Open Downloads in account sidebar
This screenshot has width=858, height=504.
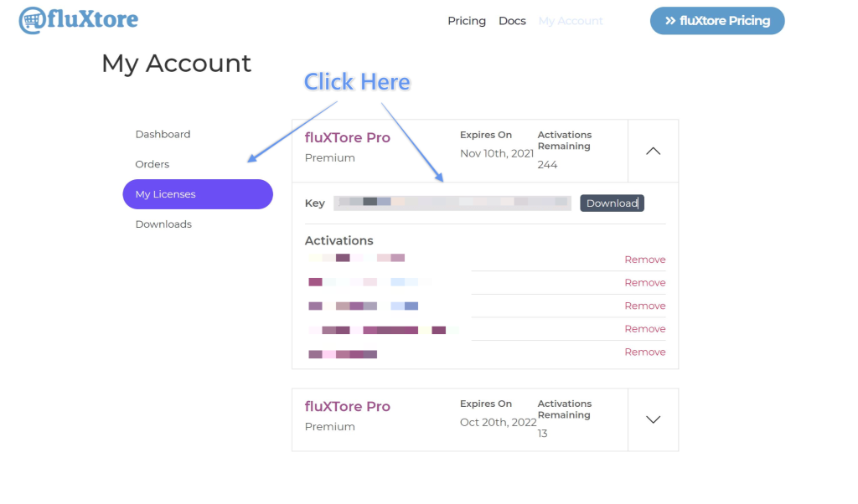163,224
